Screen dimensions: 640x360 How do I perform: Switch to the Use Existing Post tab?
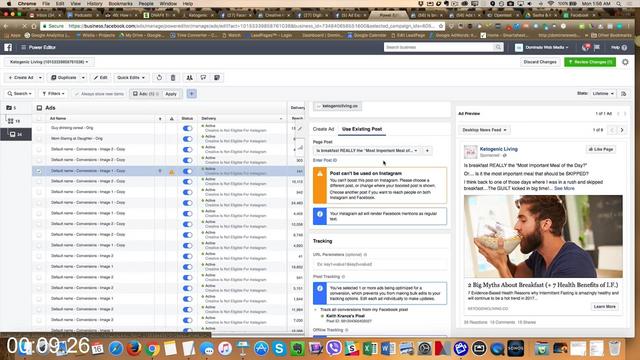coord(362,129)
